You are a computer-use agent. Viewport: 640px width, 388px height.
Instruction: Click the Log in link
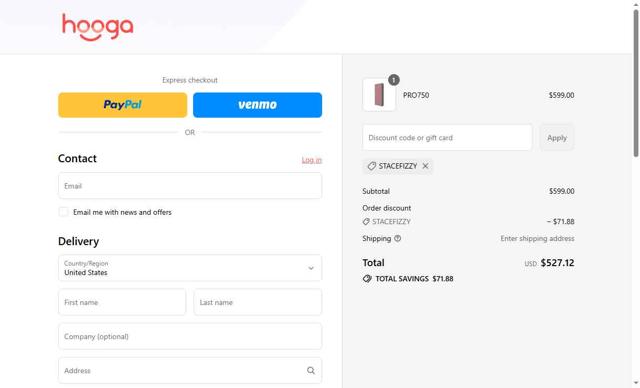pos(312,160)
